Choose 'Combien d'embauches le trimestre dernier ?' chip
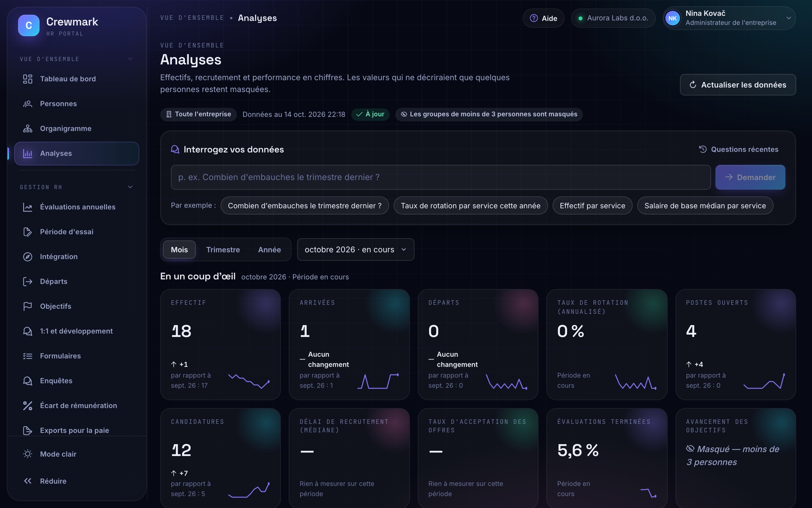Screen dimensions: 812x508 click(x=304, y=206)
